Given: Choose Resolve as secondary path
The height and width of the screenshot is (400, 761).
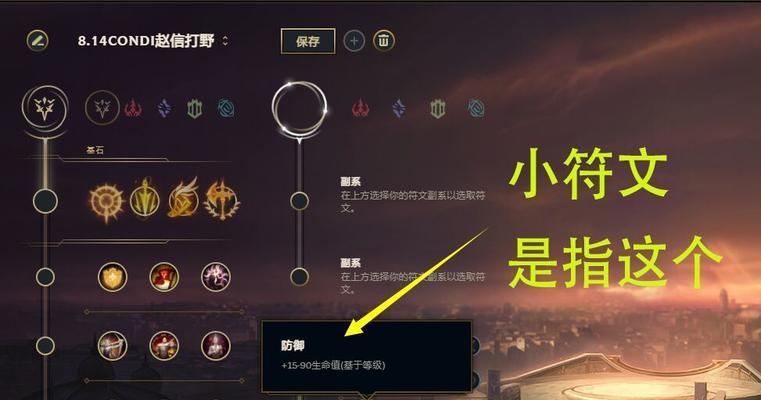Looking at the screenshot, I should click(x=437, y=108).
